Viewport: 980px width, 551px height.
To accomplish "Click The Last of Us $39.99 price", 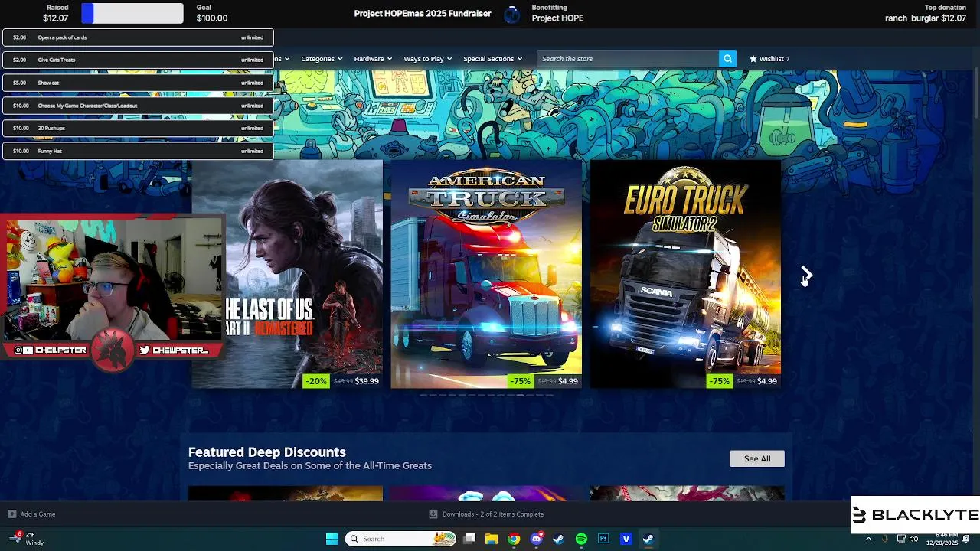I will click(x=367, y=381).
